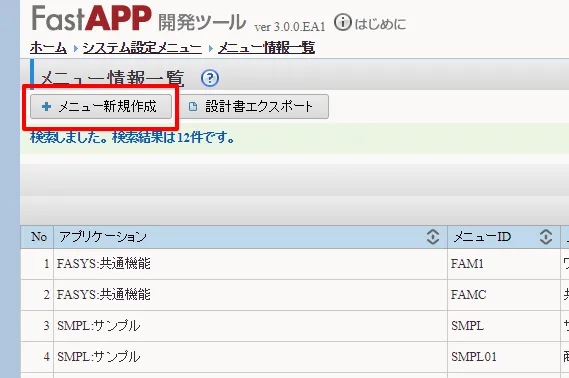Click the FAMC menu ID cell
The width and height of the screenshot is (569, 378).
pos(504,295)
